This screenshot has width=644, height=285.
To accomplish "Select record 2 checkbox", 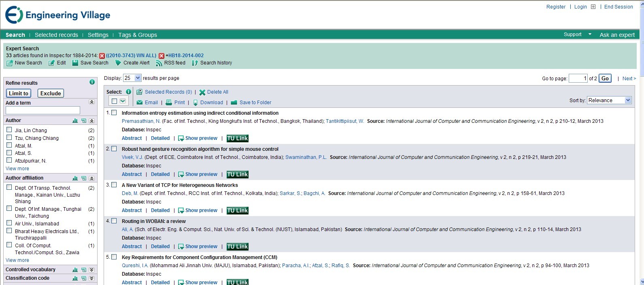I will [114, 149].
